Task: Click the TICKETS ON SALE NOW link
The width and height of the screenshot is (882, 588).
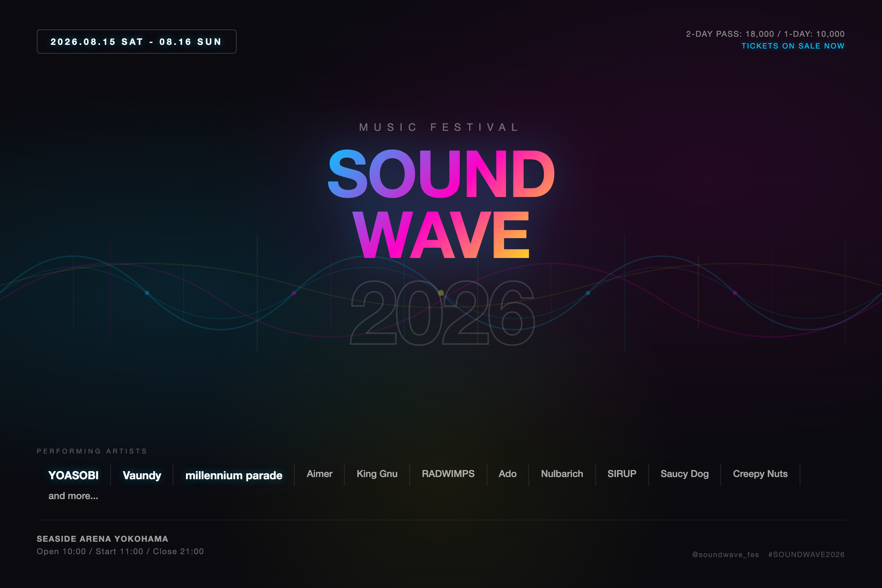Action: pyautogui.click(x=792, y=46)
